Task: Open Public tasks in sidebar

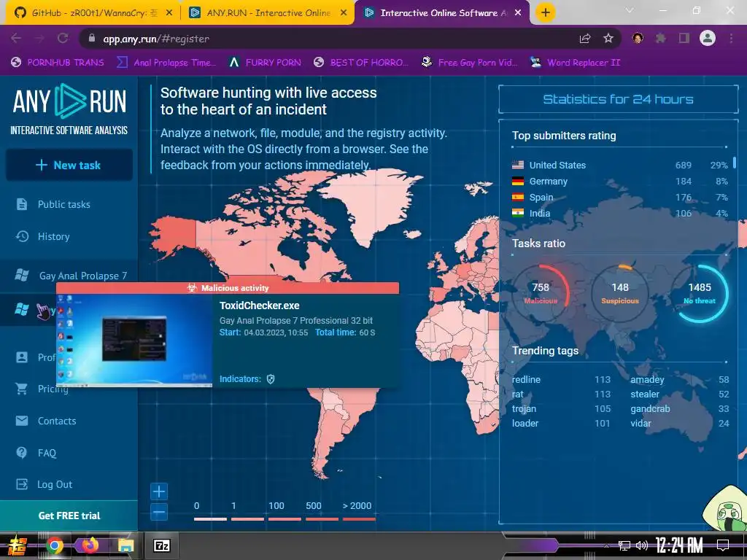Action: point(63,204)
